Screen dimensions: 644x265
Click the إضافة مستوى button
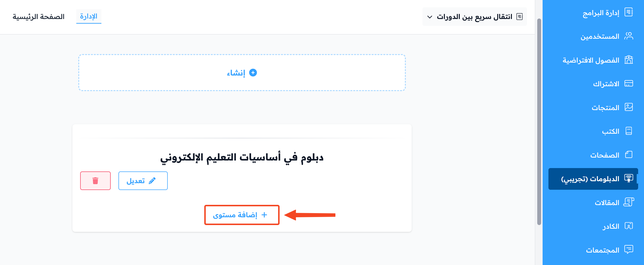point(242,215)
